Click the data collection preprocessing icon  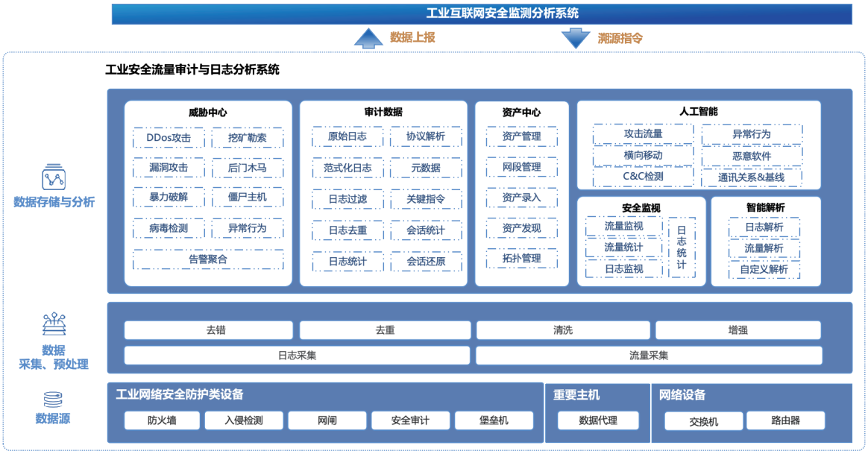click(x=53, y=325)
